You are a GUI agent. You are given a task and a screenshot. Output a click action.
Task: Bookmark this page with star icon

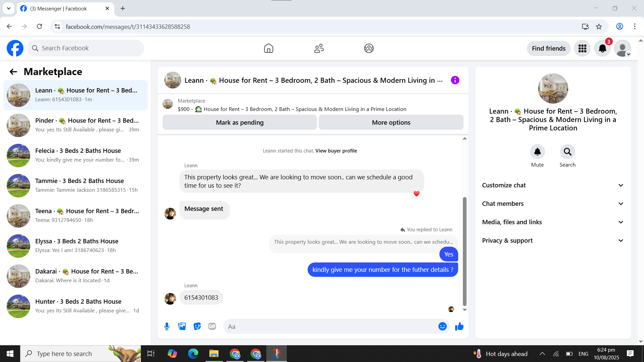(x=599, y=26)
